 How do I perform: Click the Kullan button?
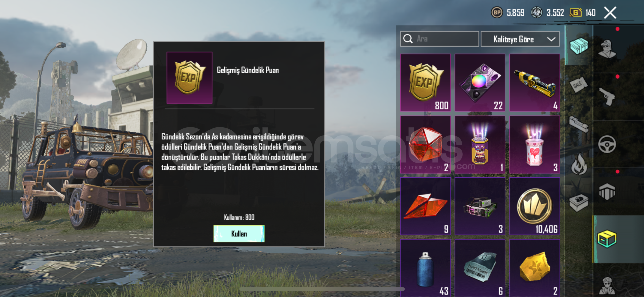click(239, 234)
